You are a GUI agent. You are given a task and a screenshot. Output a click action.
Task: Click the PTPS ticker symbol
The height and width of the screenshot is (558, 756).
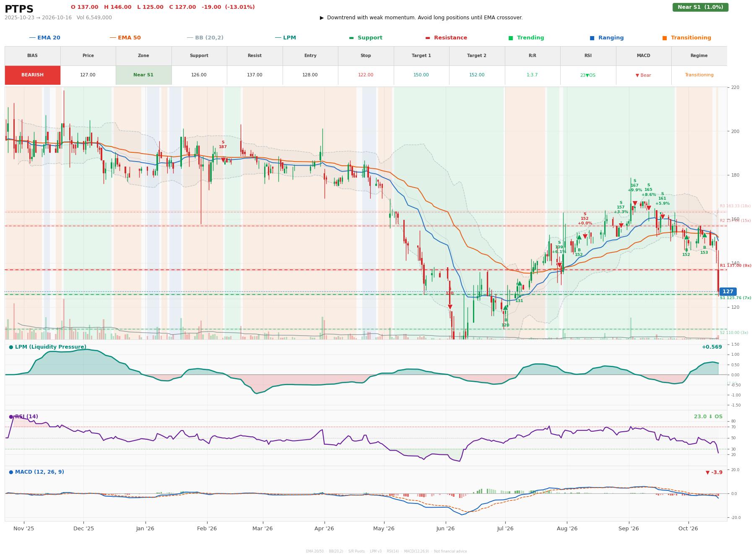tap(19, 9)
